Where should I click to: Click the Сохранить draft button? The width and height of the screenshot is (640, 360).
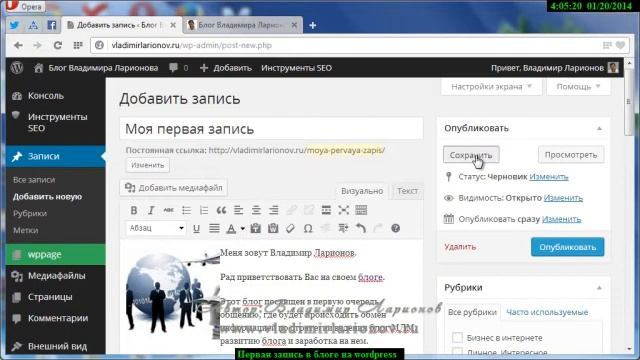click(471, 155)
